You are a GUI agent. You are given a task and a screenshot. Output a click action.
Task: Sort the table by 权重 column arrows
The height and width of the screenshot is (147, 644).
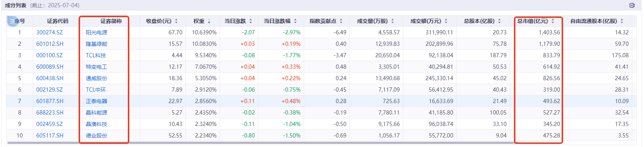pyautogui.click(x=209, y=21)
